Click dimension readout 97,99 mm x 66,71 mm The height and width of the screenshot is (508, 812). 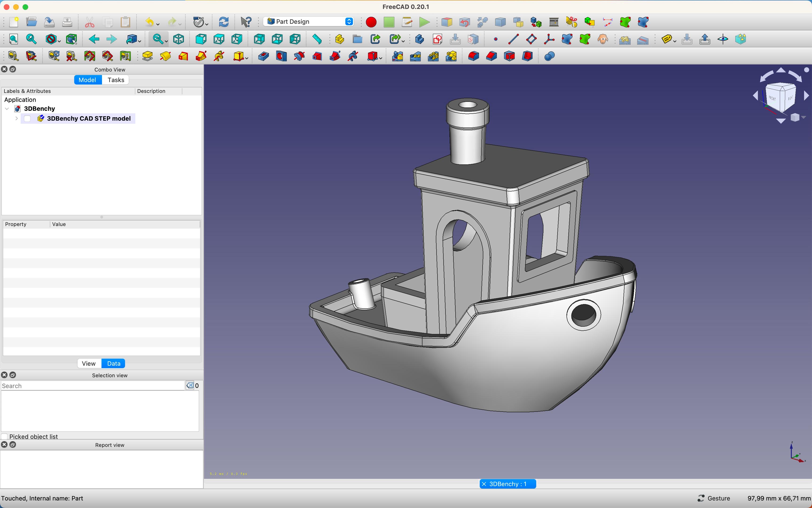pos(779,498)
